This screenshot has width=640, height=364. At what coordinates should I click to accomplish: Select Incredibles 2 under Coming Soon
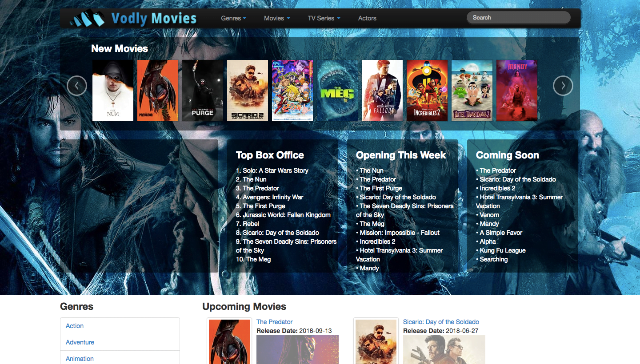click(497, 188)
